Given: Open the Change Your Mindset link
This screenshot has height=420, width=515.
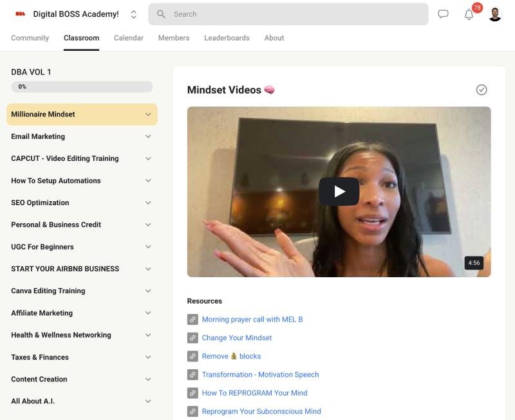Looking at the screenshot, I should pos(237,338).
